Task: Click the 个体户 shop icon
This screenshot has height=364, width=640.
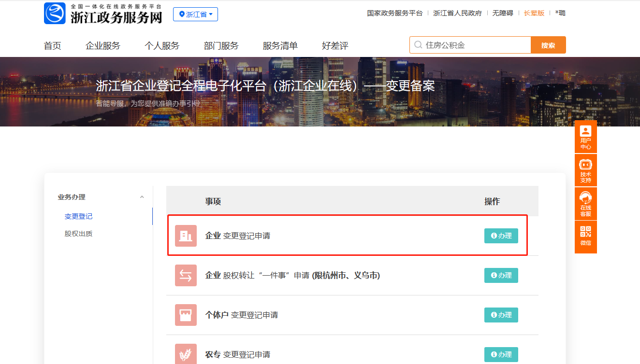Action: pos(186,315)
